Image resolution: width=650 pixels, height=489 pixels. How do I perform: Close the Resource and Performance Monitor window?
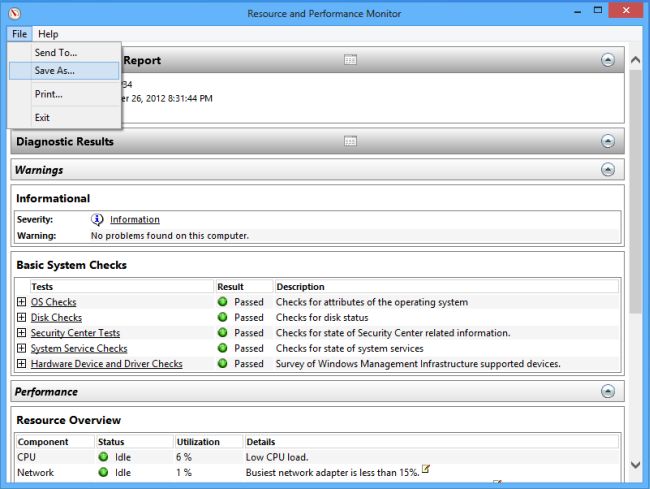coord(626,10)
